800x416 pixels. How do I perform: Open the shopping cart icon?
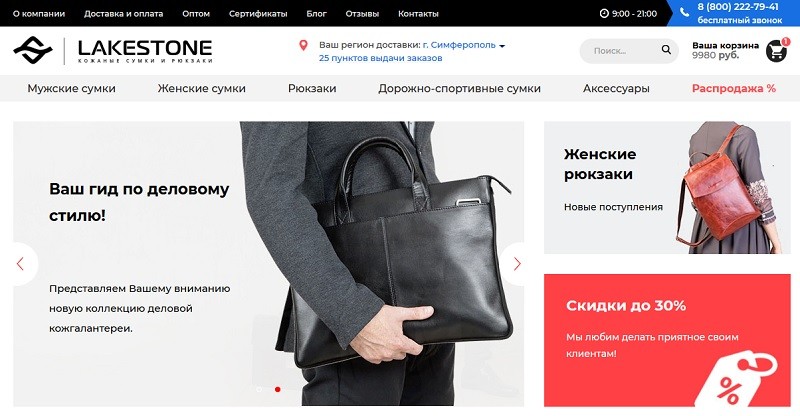pyautogui.click(x=776, y=51)
